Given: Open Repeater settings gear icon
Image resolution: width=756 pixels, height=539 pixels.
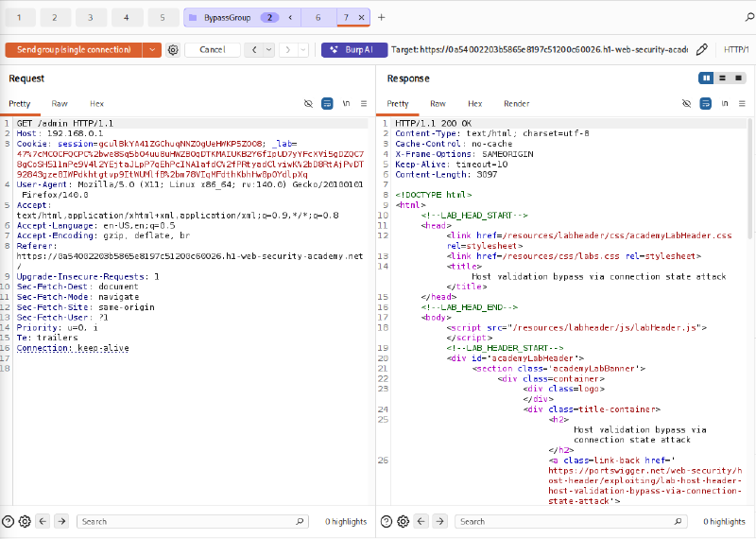Looking at the screenshot, I should click(173, 50).
